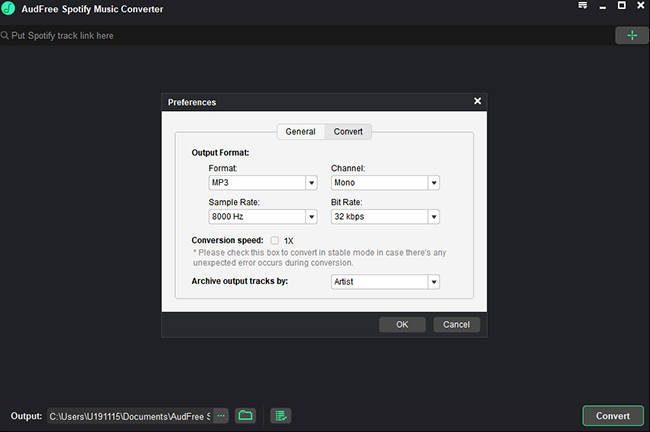Image resolution: width=650 pixels, height=432 pixels.
Task: Click the AudFree app logo
Action: coord(8,9)
